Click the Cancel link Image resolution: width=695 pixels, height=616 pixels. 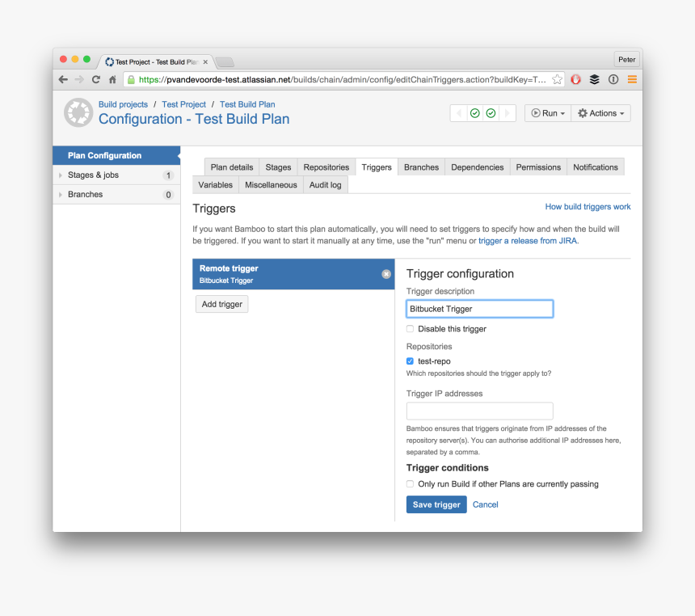pos(486,504)
